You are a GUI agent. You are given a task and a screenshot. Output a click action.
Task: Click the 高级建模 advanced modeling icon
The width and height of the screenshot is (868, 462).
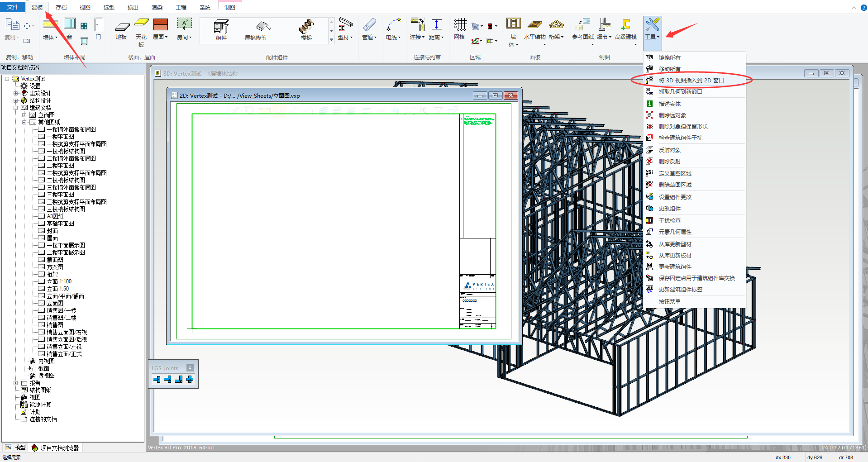pyautogui.click(x=626, y=24)
